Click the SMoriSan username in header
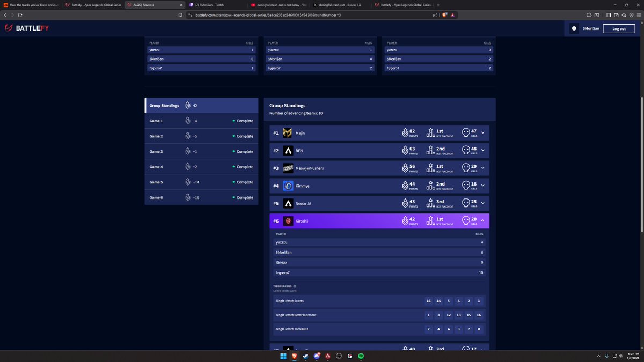This screenshot has height=362, width=644. (591, 29)
